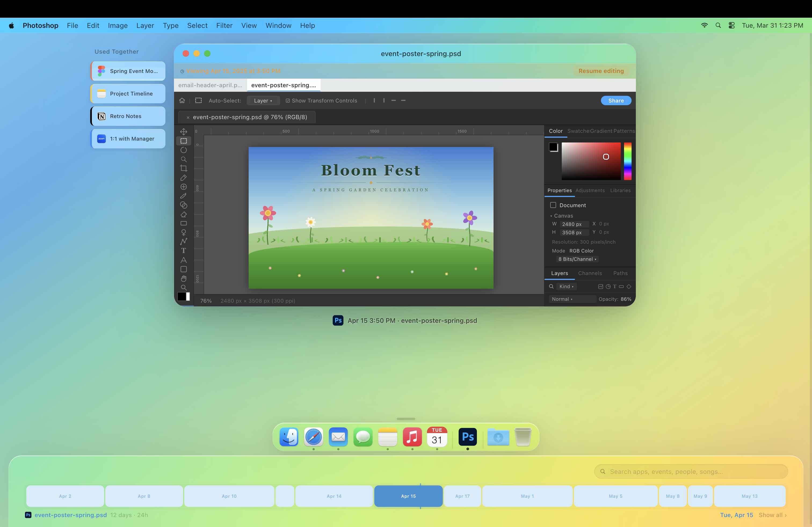Select the Type tool in the toolbar

184,251
